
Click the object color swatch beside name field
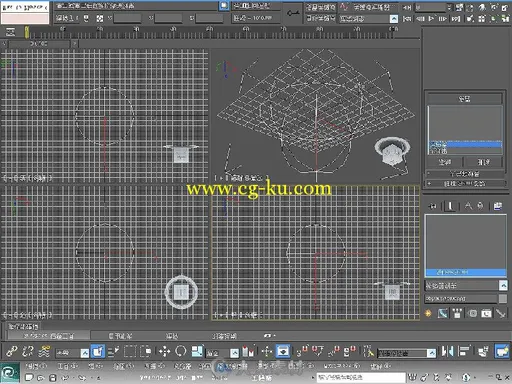[x=503, y=299]
